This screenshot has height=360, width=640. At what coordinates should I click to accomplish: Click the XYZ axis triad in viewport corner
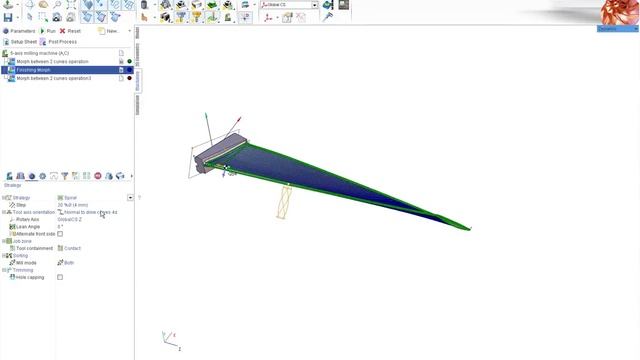171,341
